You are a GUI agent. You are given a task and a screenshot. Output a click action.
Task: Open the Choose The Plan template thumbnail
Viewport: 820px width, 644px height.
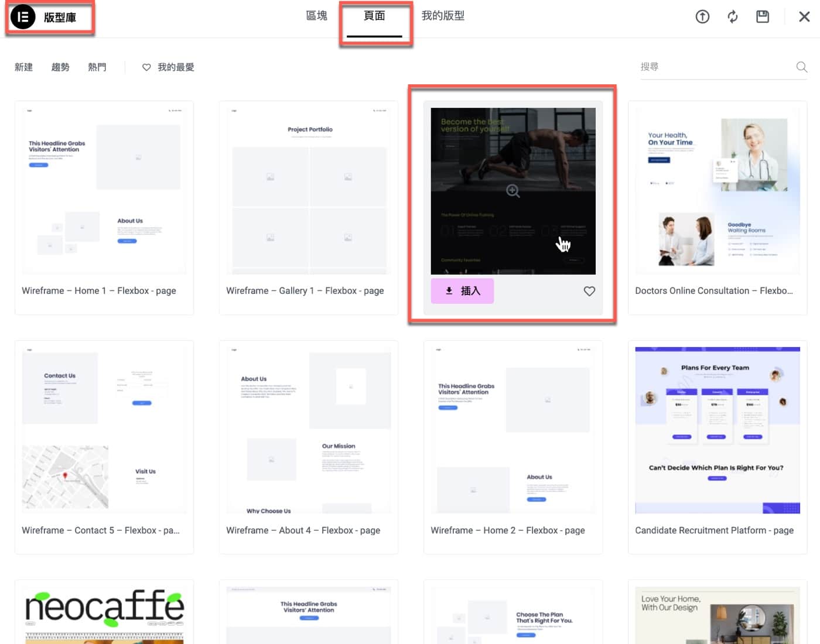coord(513,615)
